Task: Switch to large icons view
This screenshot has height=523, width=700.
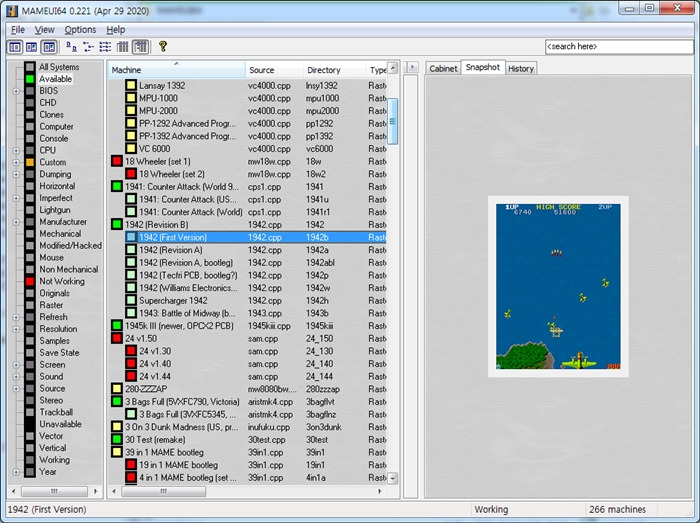Action: point(71,47)
